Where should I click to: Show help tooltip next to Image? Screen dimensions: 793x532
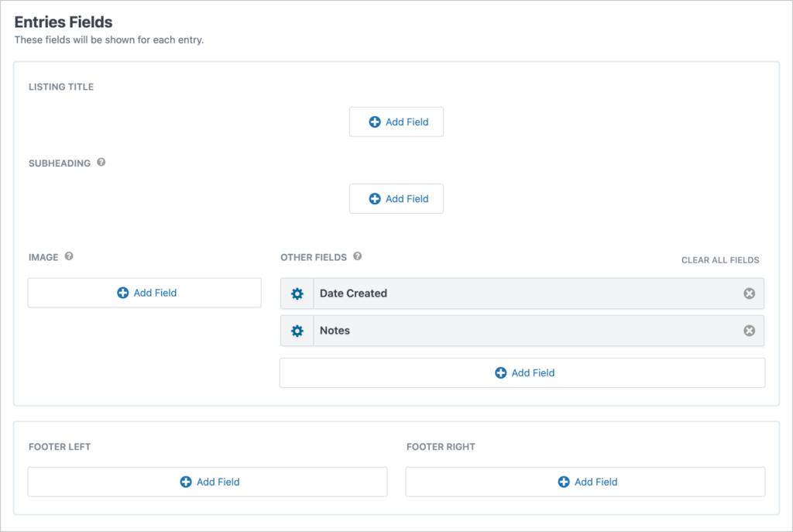click(69, 256)
